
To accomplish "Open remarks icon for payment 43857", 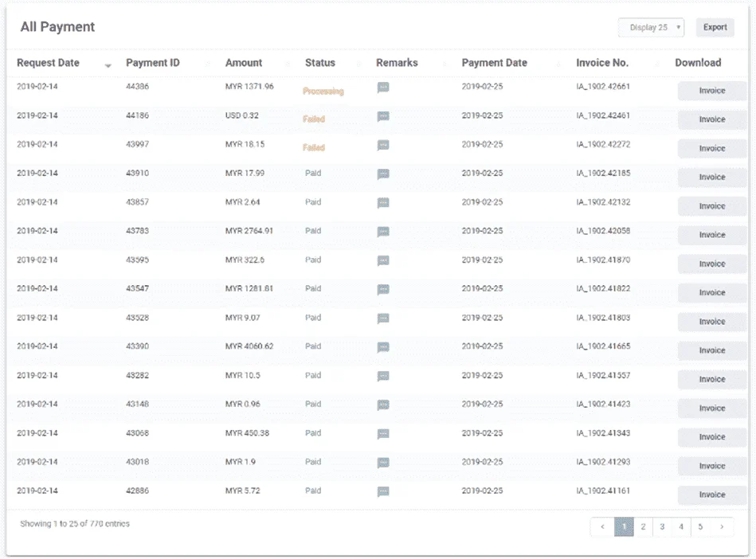I will [383, 203].
